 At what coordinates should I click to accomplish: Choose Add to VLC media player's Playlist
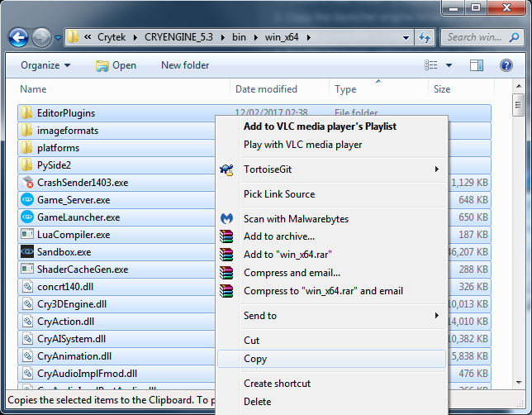point(331,126)
